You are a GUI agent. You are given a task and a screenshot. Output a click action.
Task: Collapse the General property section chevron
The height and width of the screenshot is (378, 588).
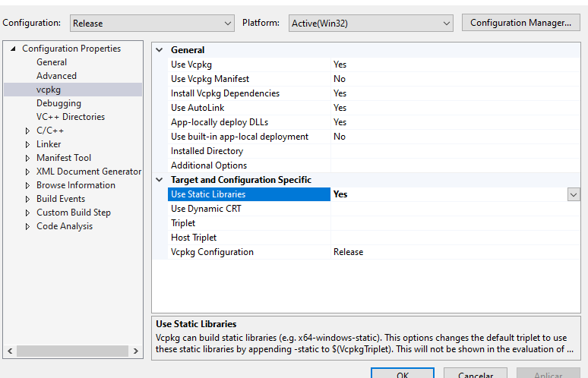(160, 50)
